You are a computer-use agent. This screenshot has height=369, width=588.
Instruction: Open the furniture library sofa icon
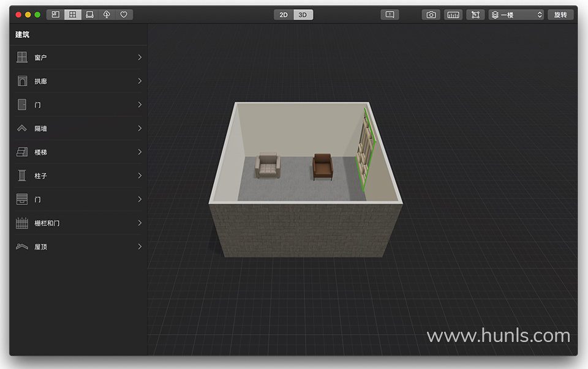click(x=89, y=15)
